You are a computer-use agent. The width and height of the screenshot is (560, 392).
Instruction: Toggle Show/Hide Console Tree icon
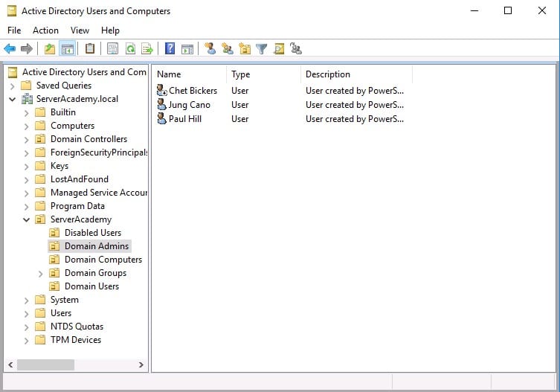[x=68, y=48]
